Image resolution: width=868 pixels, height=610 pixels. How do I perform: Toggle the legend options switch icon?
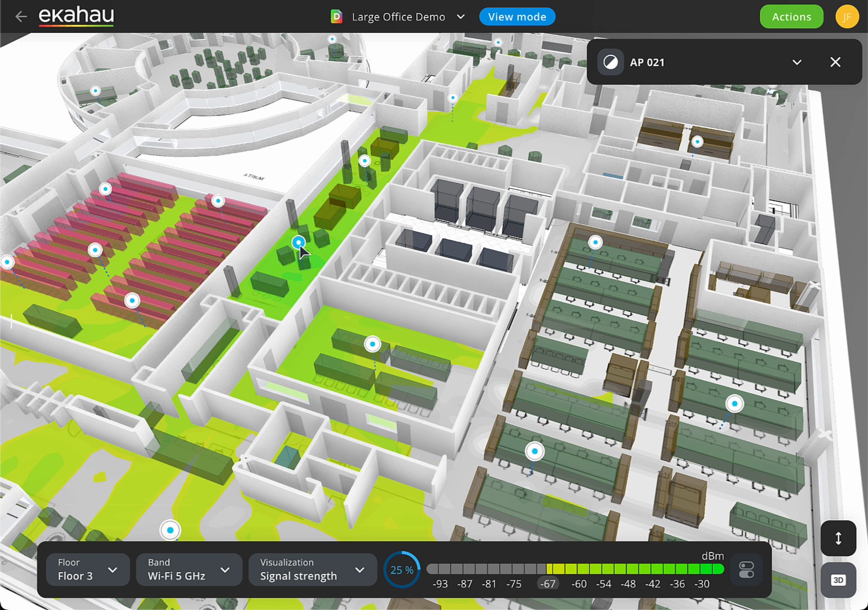746,570
